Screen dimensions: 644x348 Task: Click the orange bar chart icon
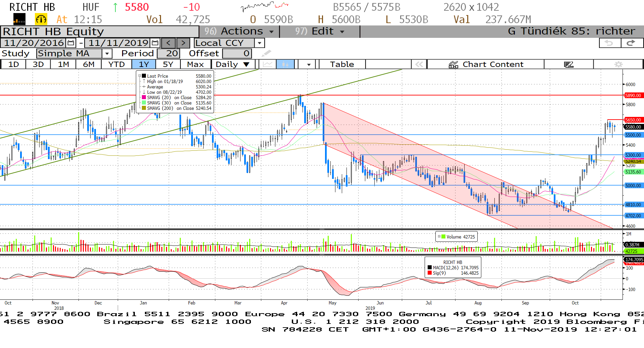(x=19, y=19)
